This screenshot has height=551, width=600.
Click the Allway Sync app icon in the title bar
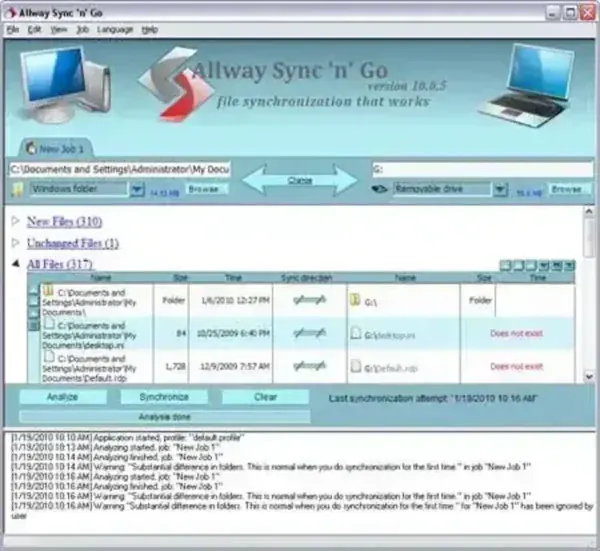tap(11, 12)
